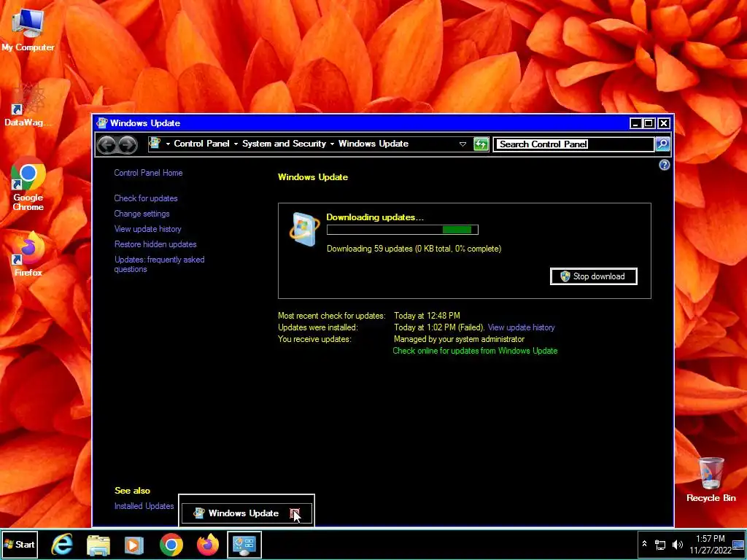Open the address bar history dropdown
Viewport: 747px width, 560px height.
point(462,144)
